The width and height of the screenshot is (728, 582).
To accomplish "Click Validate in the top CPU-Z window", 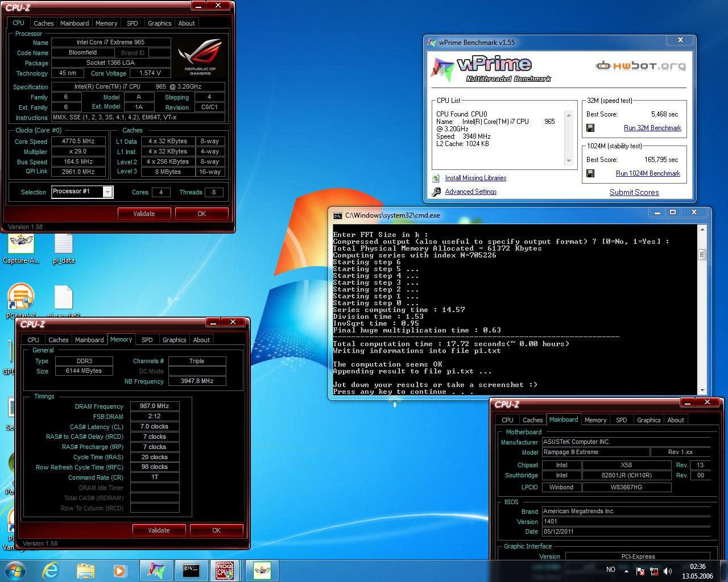I will pyautogui.click(x=144, y=214).
